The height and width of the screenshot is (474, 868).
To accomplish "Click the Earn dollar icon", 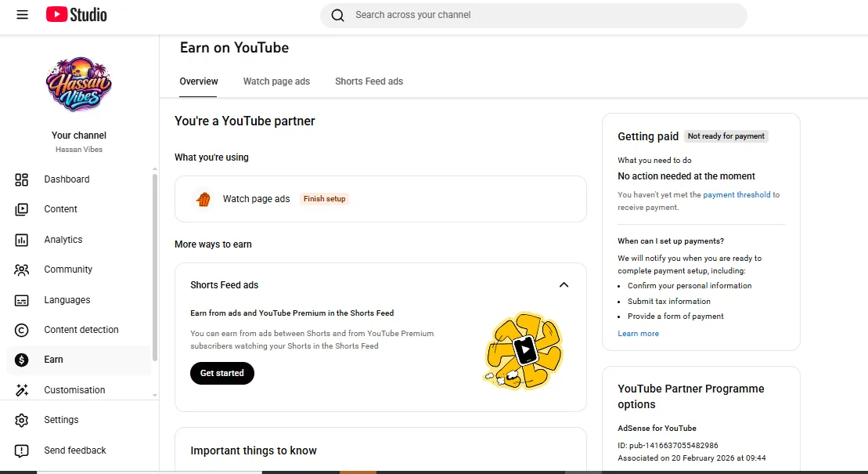I will click(x=22, y=360).
